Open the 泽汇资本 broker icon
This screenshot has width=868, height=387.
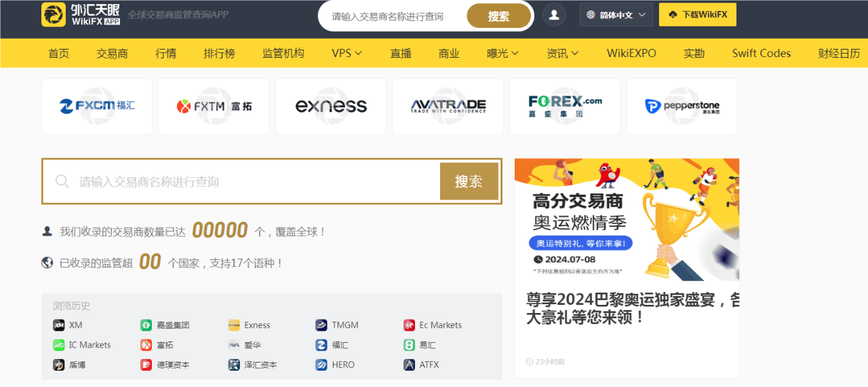(234, 365)
